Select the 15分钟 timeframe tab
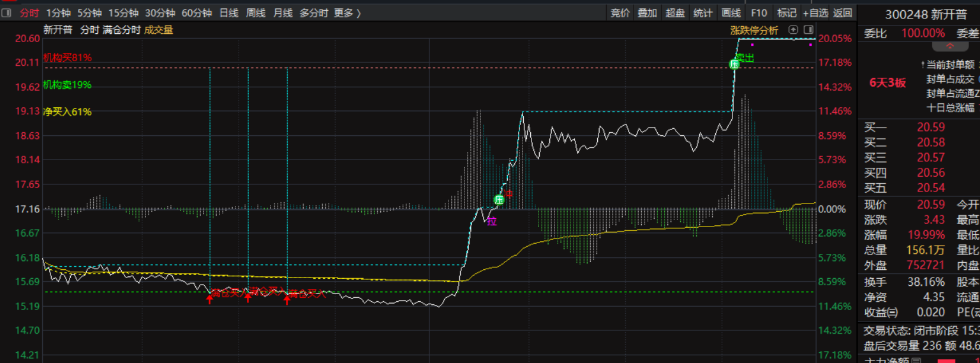Screen dimensions: 980x363 tap(123, 13)
